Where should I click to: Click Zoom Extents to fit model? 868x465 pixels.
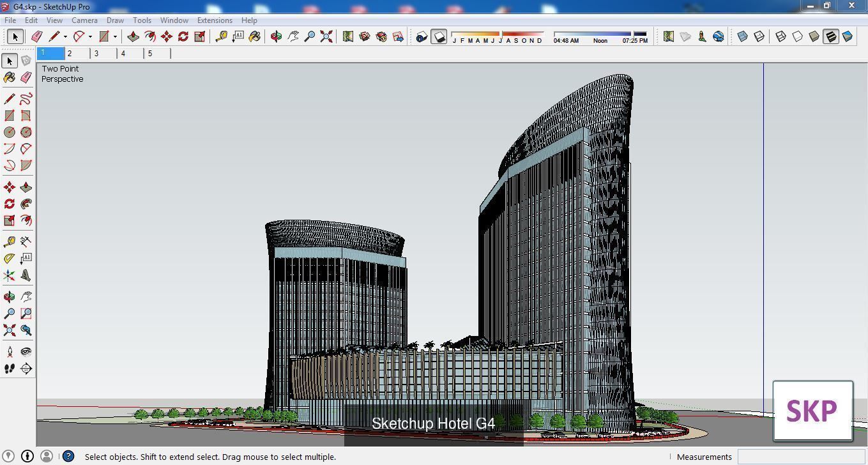[326, 36]
